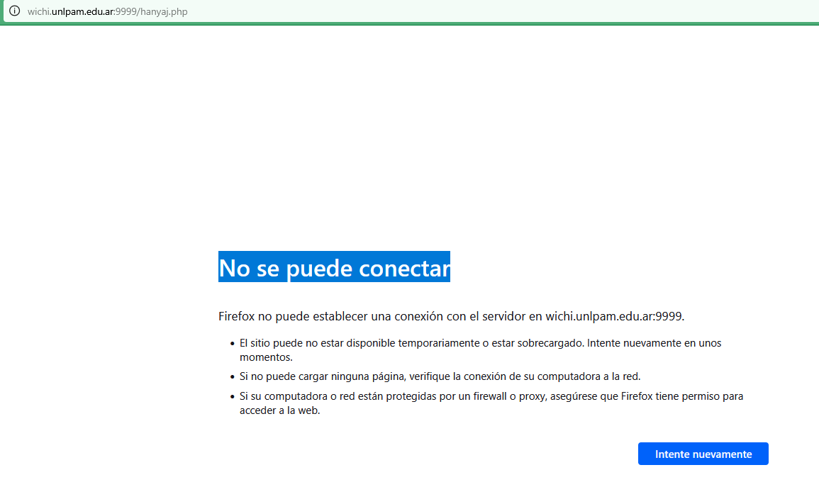Click the sentence starting Firefox no puede establecer
Image resolution: width=819 pixels, height=504 pixels.
click(451, 316)
